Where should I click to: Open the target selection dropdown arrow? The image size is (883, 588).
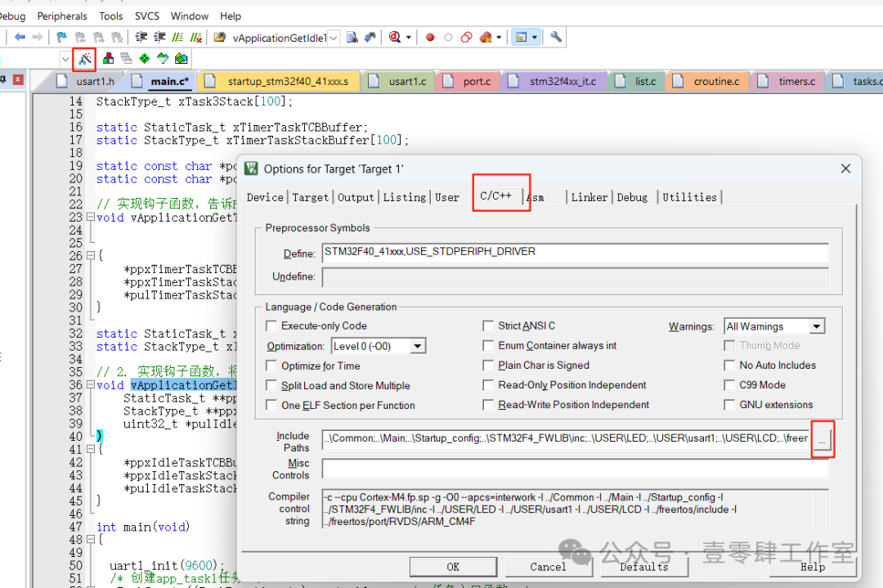click(x=65, y=59)
